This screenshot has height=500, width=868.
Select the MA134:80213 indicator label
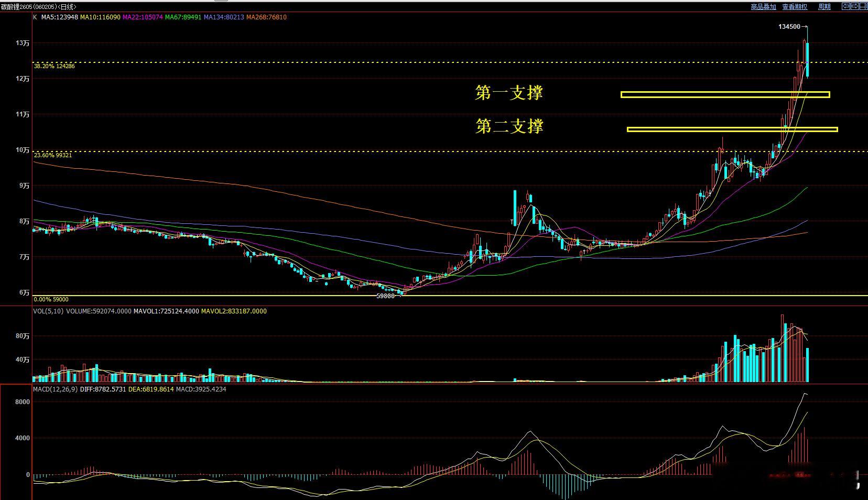coord(224,17)
